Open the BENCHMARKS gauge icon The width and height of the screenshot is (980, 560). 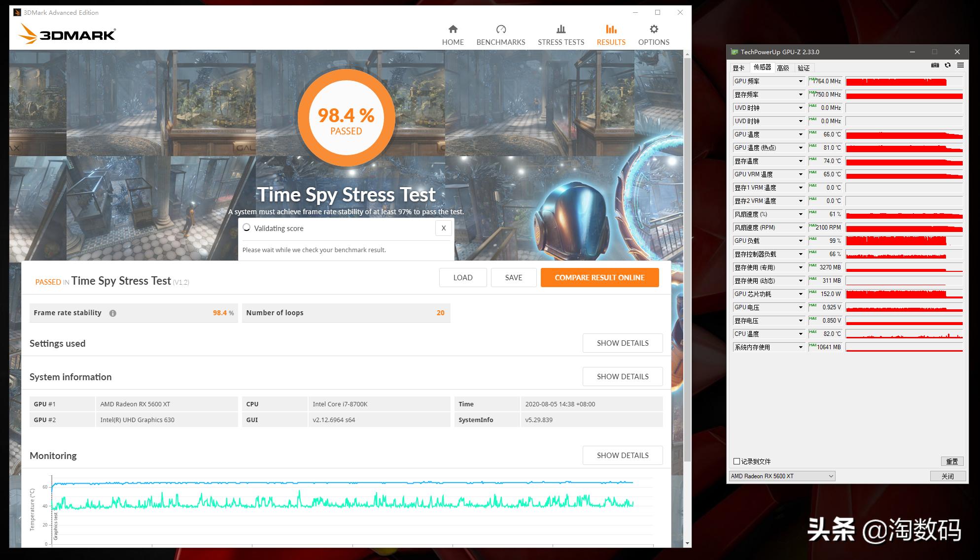tap(500, 29)
